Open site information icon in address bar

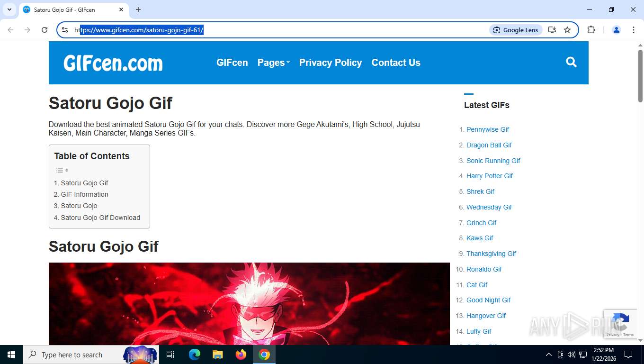[65, 30]
